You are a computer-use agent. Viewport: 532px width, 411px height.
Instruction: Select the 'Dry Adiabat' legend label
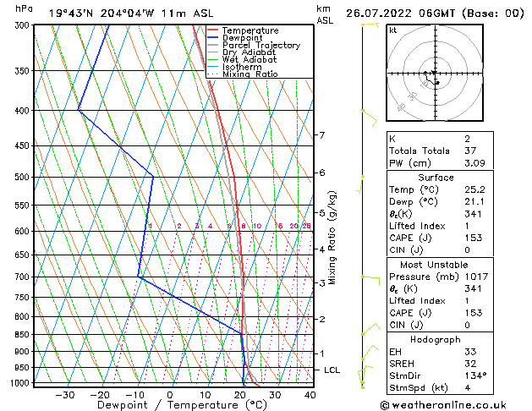[249, 52]
